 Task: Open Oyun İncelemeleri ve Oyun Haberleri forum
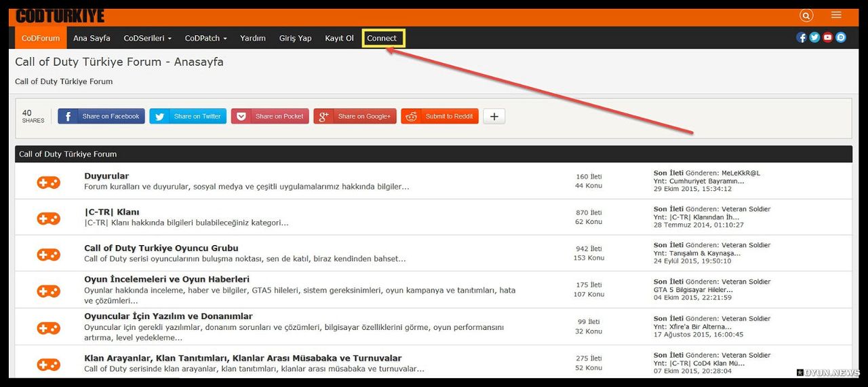coord(167,279)
